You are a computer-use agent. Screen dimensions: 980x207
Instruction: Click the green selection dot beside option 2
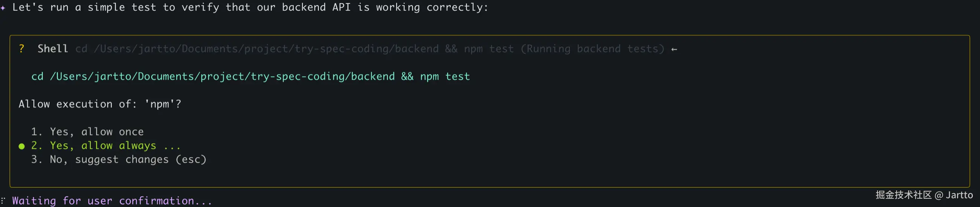22,146
